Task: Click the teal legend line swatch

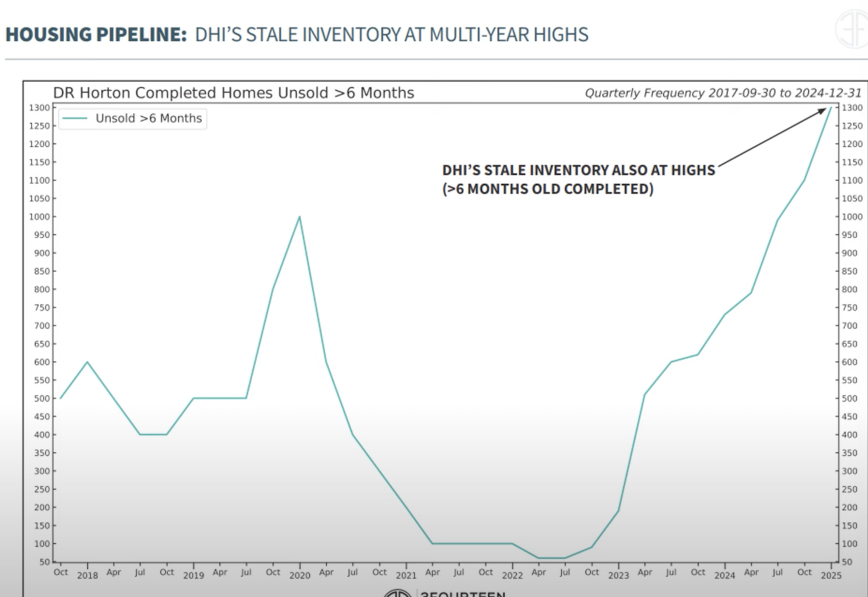Action: pyautogui.click(x=75, y=118)
